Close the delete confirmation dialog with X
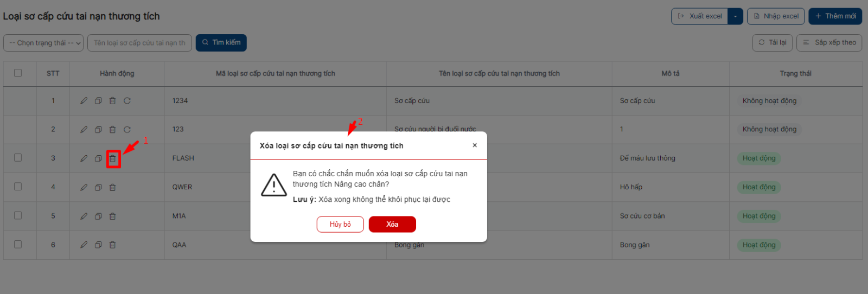The width and height of the screenshot is (868, 294). [x=475, y=145]
